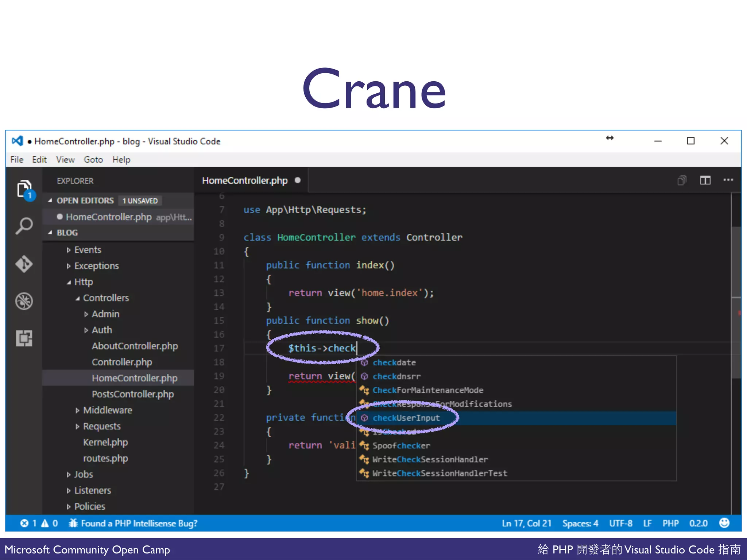Click the editor vertical scrollbar thumb
Viewport: 747px width, 560px height.
coord(736,302)
